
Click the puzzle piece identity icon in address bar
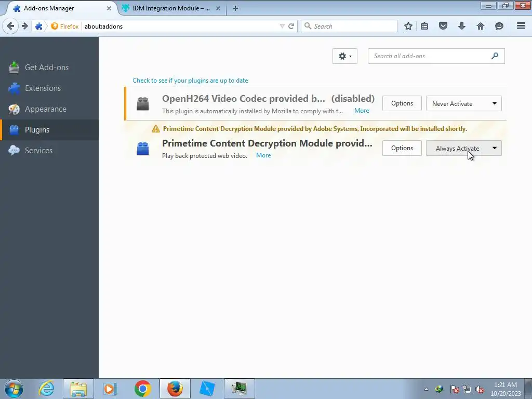(x=38, y=26)
